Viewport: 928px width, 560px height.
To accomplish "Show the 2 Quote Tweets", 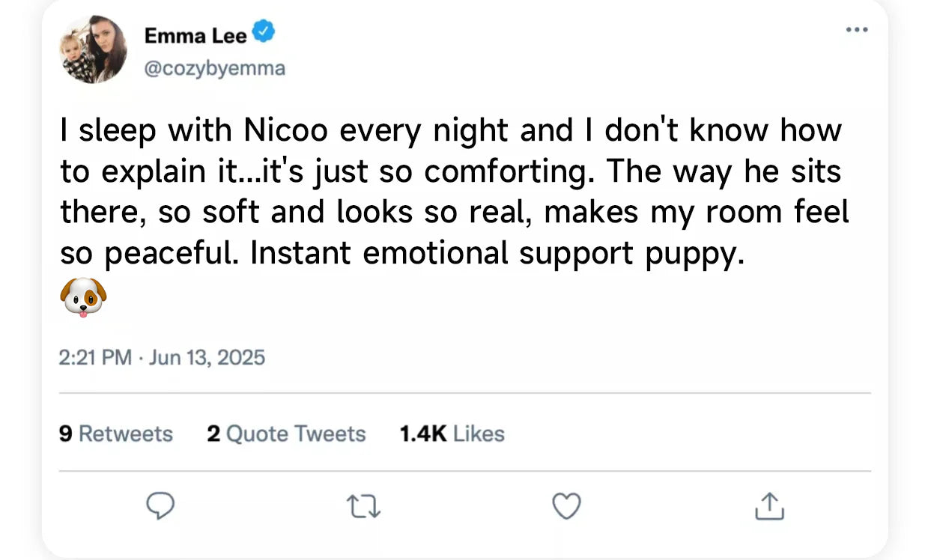I will [x=286, y=433].
